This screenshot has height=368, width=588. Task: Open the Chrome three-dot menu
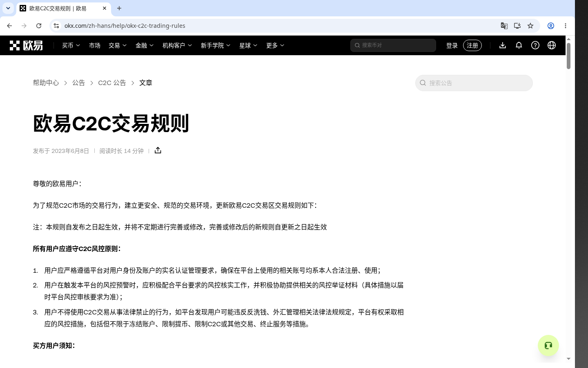click(566, 26)
